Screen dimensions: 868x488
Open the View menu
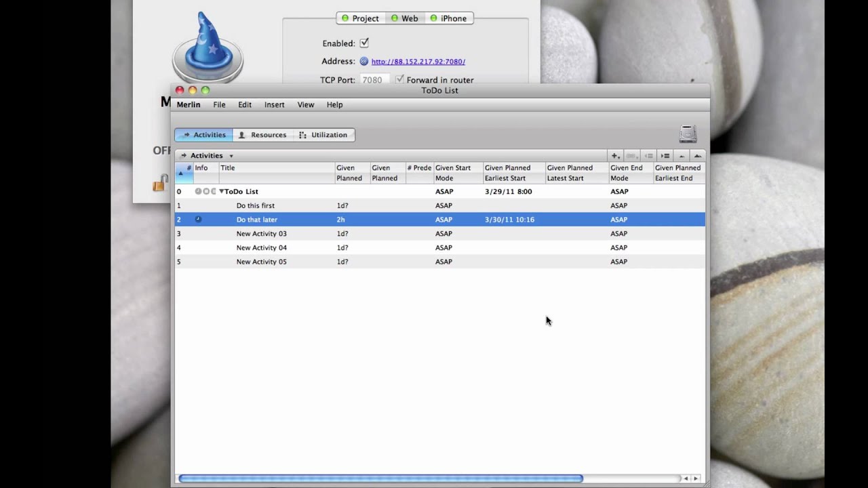coord(306,104)
